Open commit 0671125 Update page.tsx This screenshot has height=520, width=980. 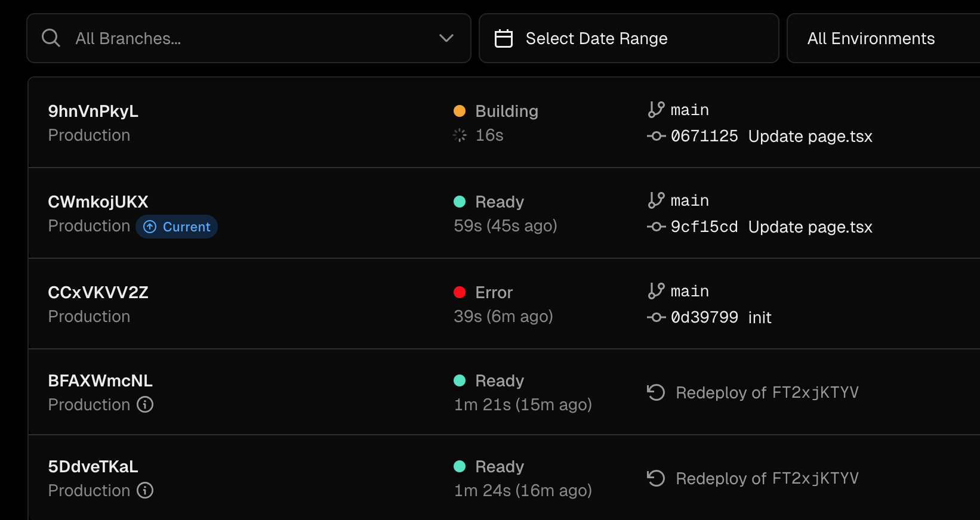point(771,136)
